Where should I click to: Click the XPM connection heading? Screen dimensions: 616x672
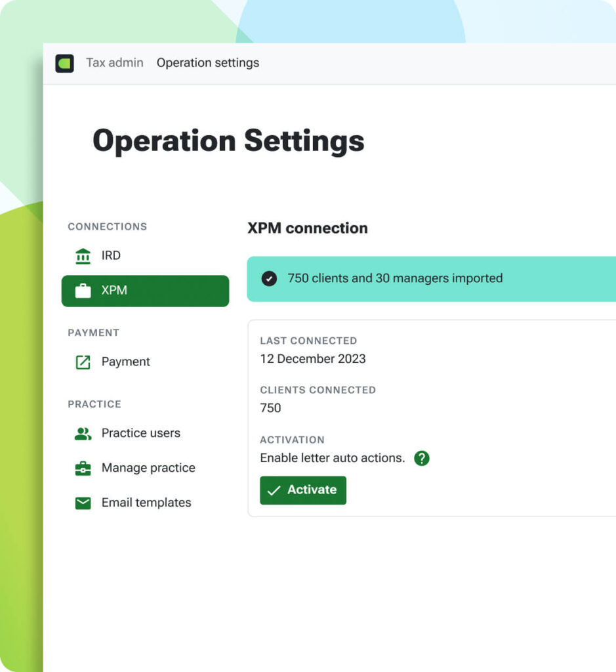click(x=308, y=228)
